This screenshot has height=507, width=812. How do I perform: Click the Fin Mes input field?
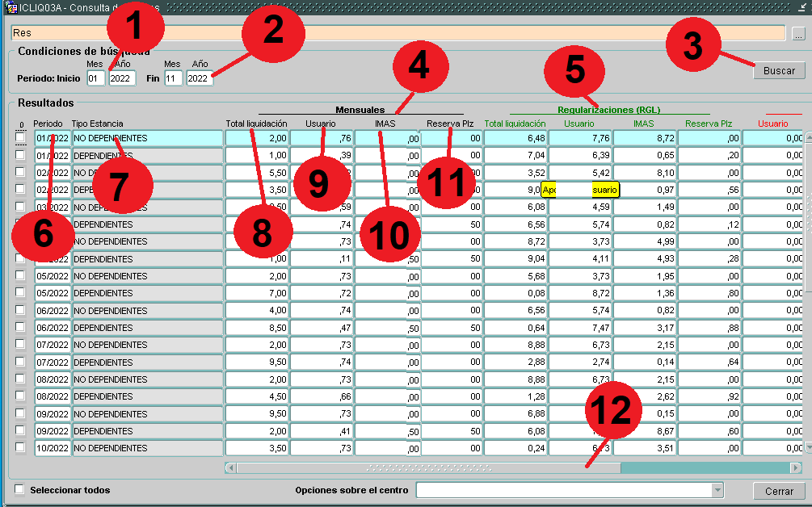(x=173, y=78)
